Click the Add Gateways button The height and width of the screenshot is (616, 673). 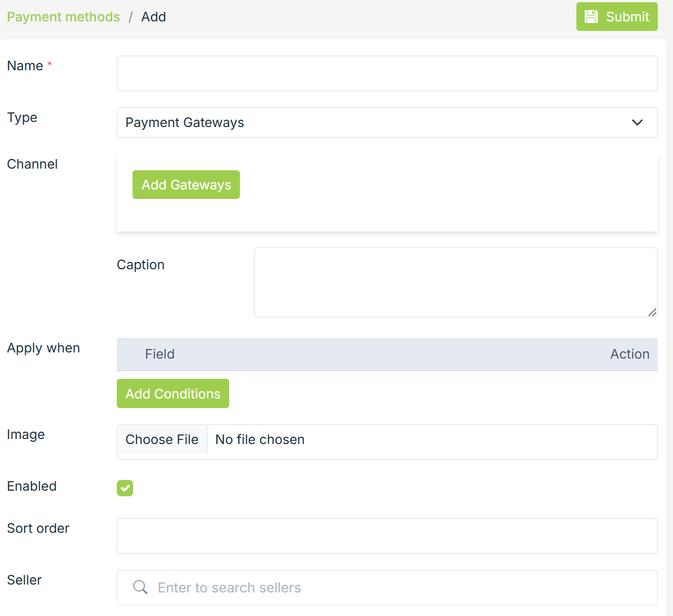pyautogui.click(x=186, y=185)
